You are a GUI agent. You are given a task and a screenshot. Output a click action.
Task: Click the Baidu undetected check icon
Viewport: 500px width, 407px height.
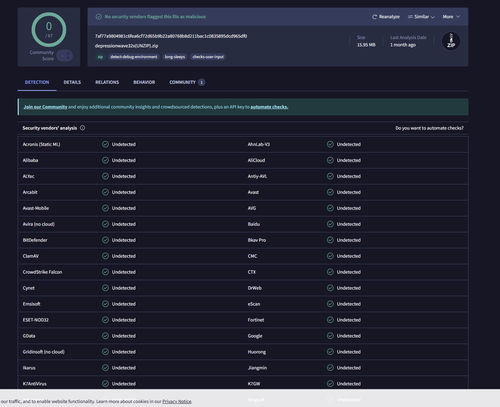point(330,224)
